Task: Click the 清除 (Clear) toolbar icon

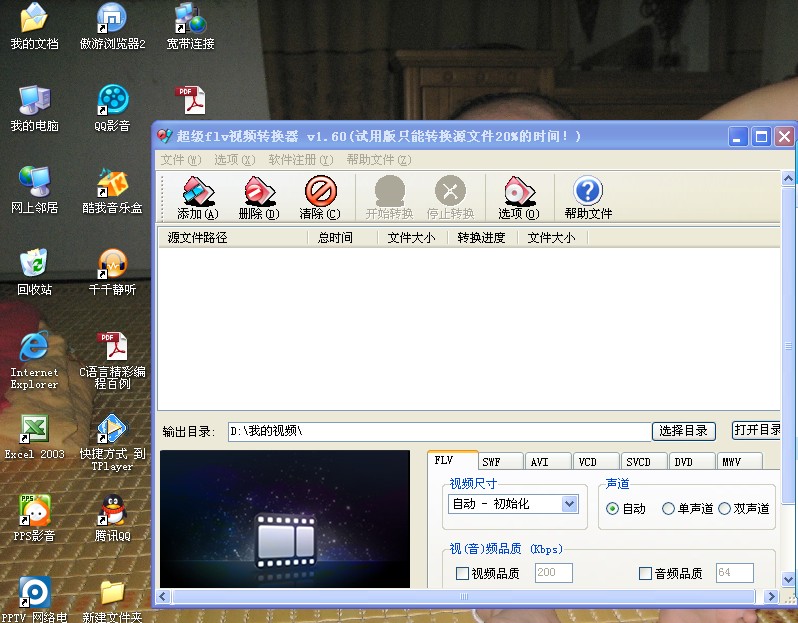Action: click(320, 197)
